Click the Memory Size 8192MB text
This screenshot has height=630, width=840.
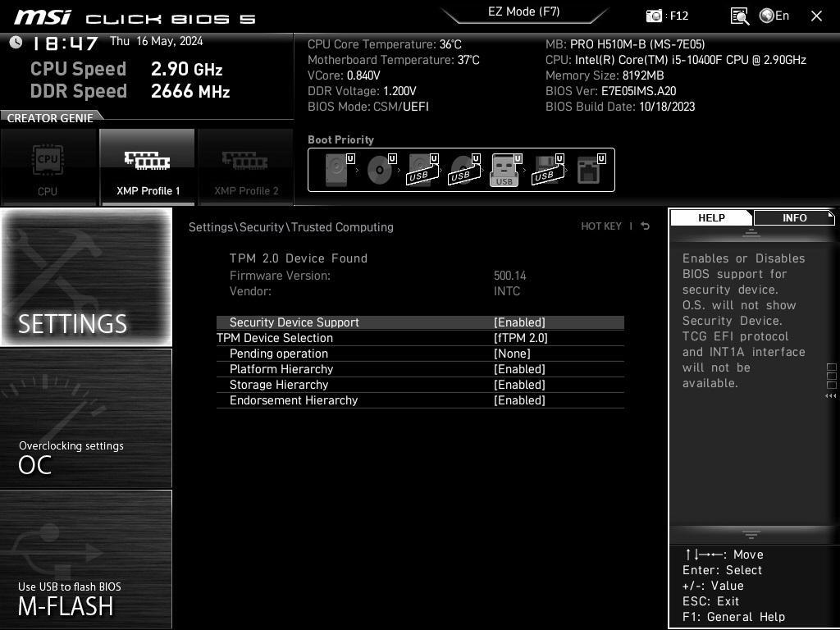605,75
